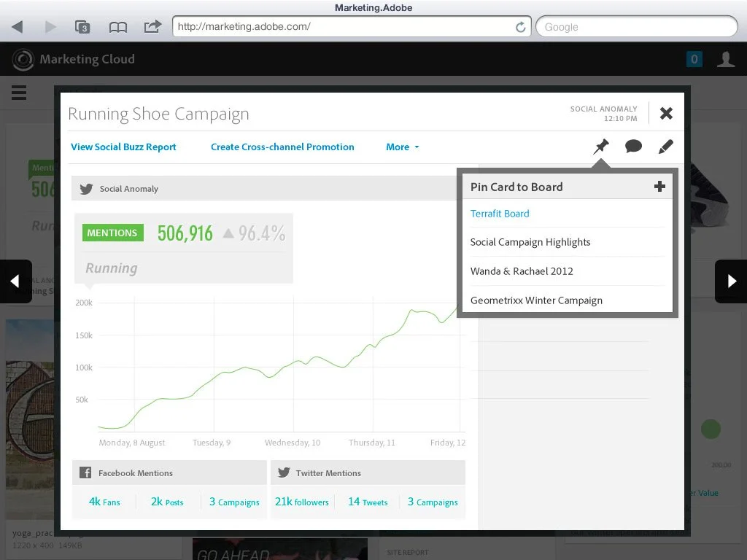Click the 96.4% increase indicator
Image resolution: width=747 pixels, height=560 pixels.
tap(255, 233)
